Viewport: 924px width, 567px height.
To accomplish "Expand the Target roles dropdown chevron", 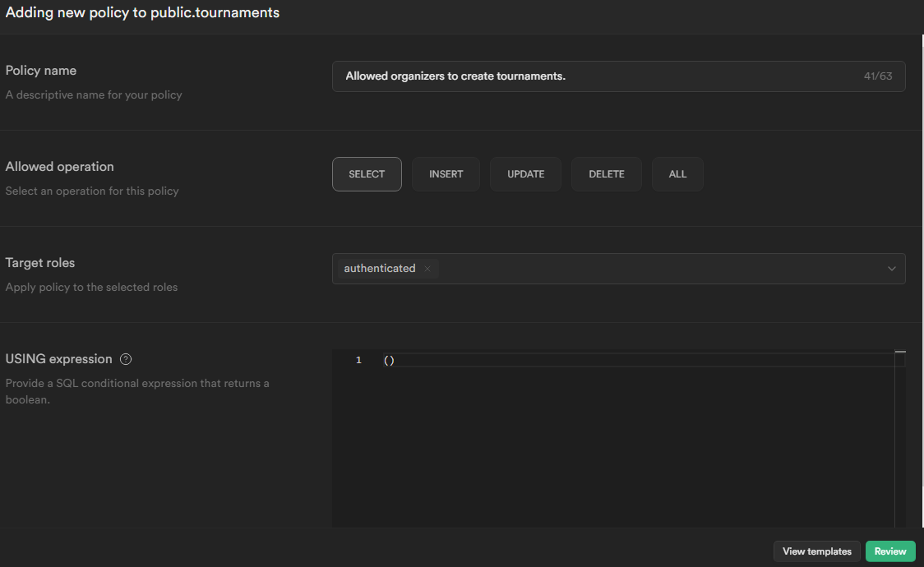I will click(892, 269).
